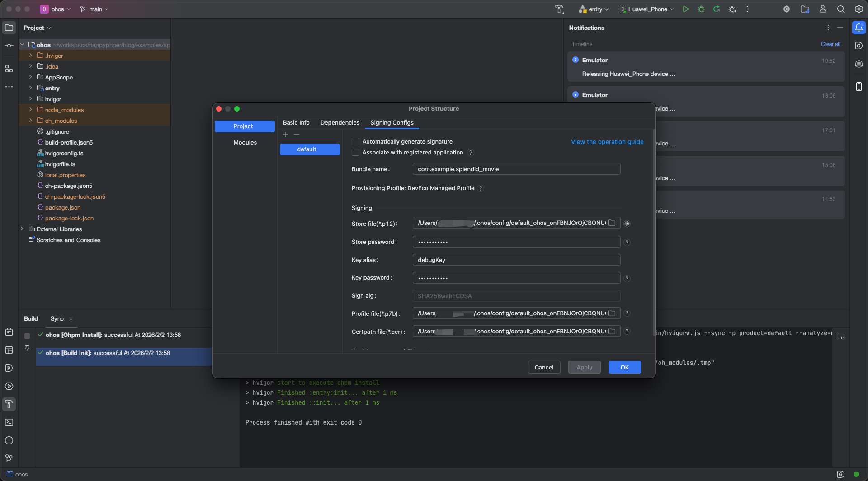
Task: Browse for the Store file folder icon
Action: coord(612,223)
